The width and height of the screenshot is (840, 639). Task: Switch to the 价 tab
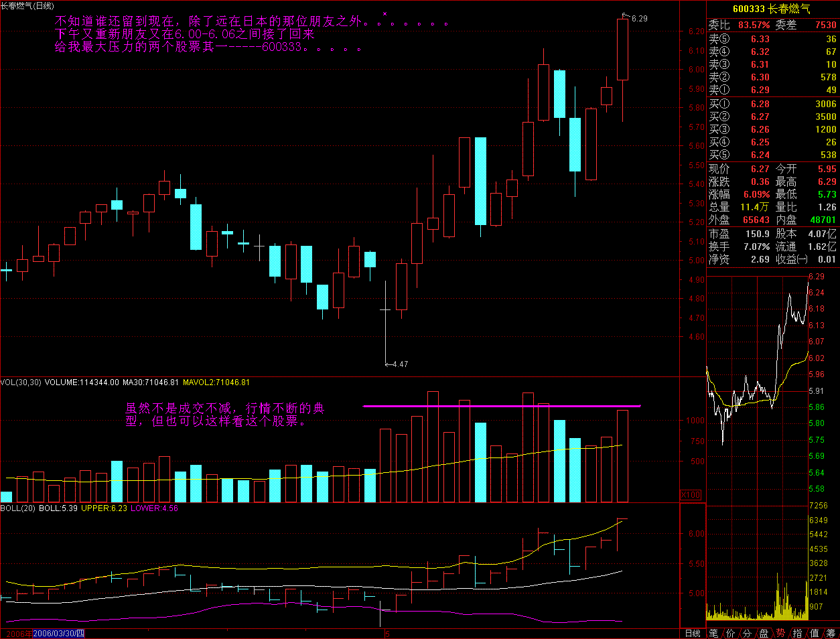[x=731, y=633]
